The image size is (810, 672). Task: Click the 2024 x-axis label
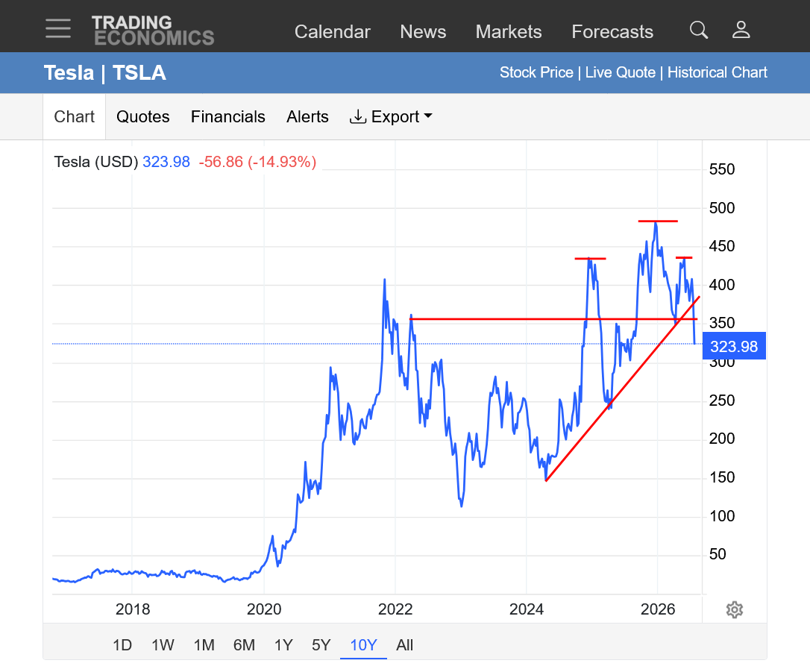pos(527,609)
